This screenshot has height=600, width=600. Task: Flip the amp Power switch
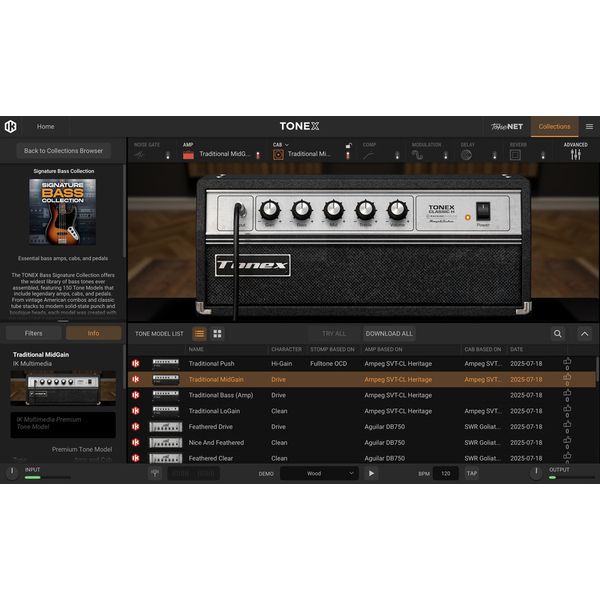pyautogui.click(x=483, y=210)
